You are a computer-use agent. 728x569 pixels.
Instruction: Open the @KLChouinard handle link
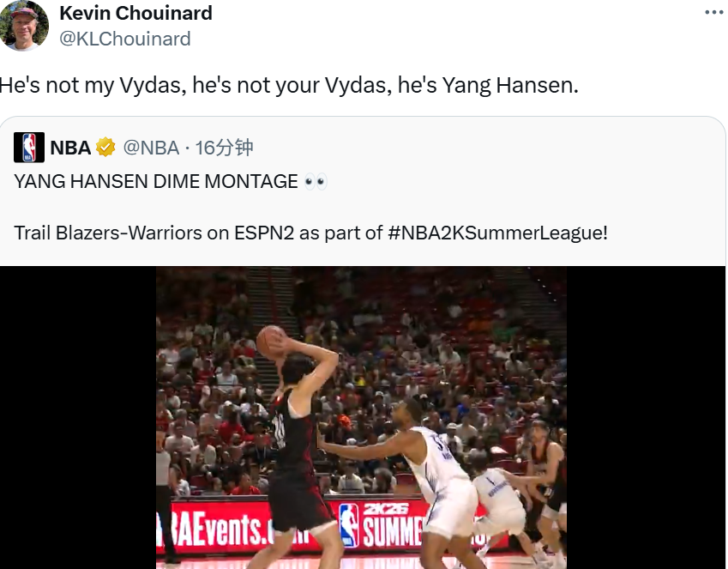tap(125, 39)
